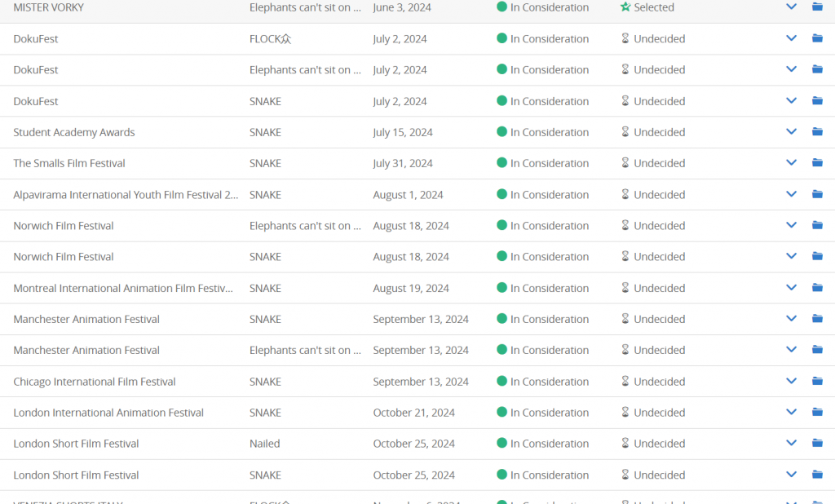835x504 pixels.
Task: Expand chevron for The Smalls Film Festival
Action: 791,162
